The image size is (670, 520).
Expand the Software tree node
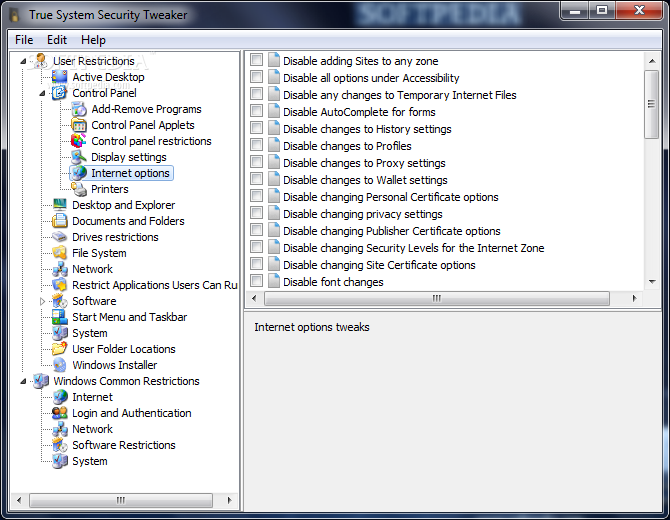[x=42, y=301]
